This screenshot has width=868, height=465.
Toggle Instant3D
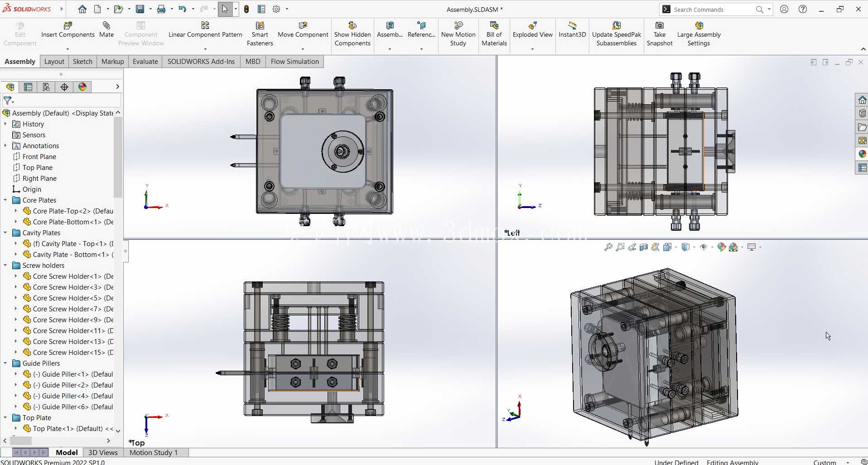click(x=572, y=29)
